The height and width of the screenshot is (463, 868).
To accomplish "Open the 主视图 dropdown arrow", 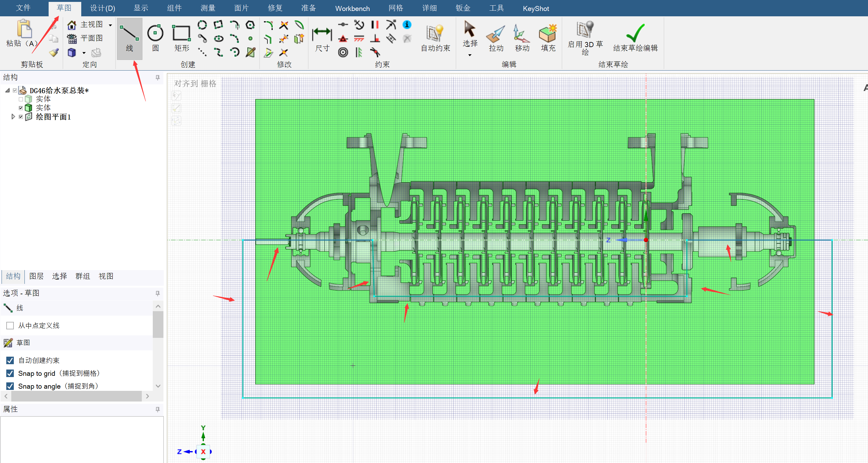I will click(110, 25).
